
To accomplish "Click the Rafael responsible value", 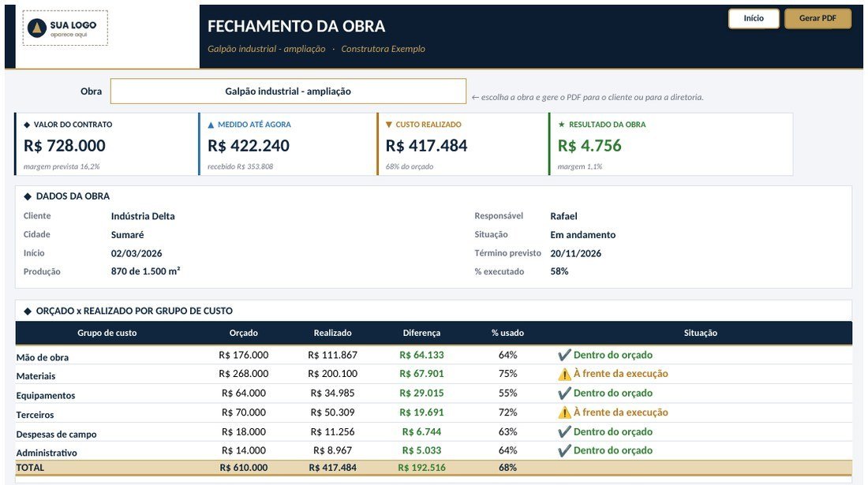I will [563, 216].
